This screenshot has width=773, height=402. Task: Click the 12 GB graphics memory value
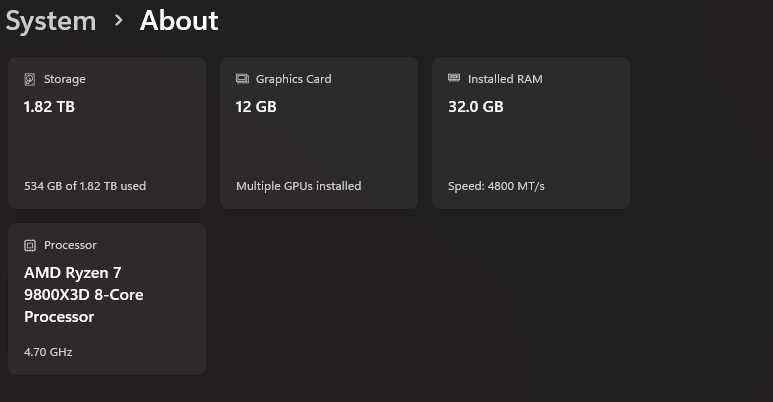click(256, 107)
